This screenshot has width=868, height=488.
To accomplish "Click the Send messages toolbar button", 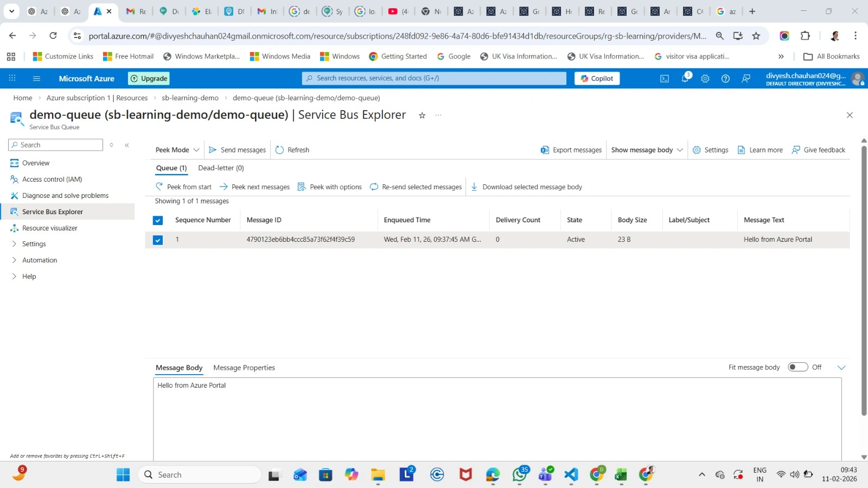I will coord(237,150).
